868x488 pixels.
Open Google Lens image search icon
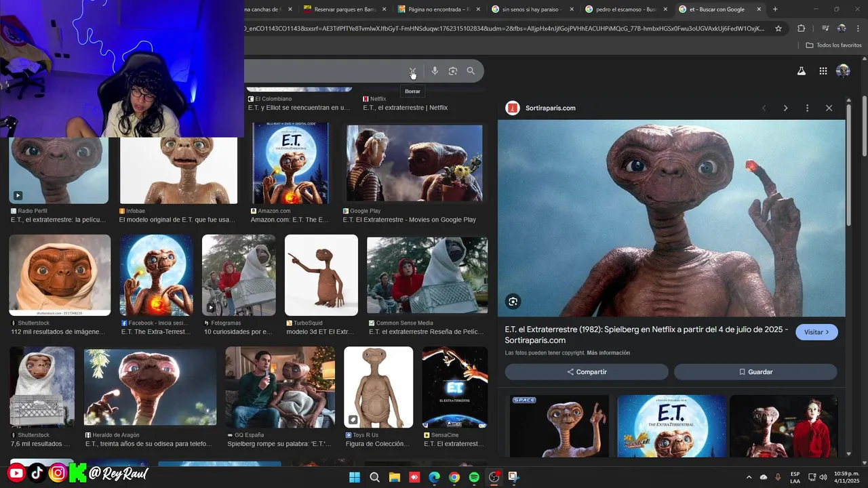[453, 71]
